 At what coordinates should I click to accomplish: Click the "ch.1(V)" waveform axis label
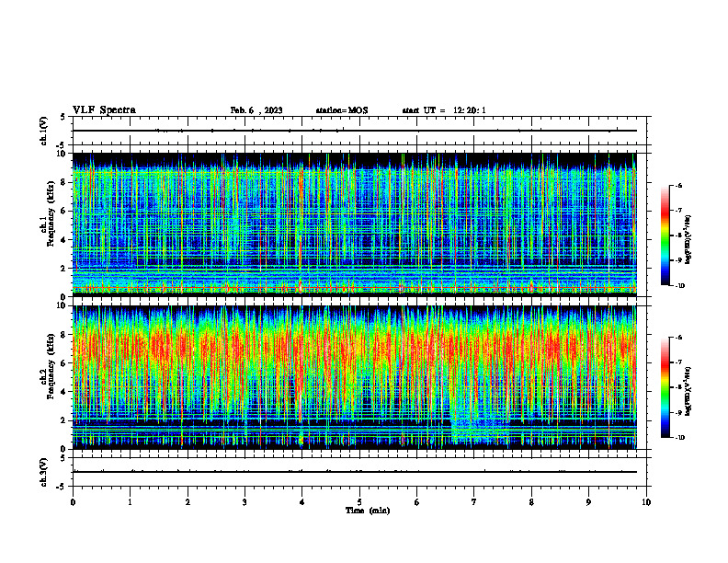pyautogui.click(x=43, y=131)
